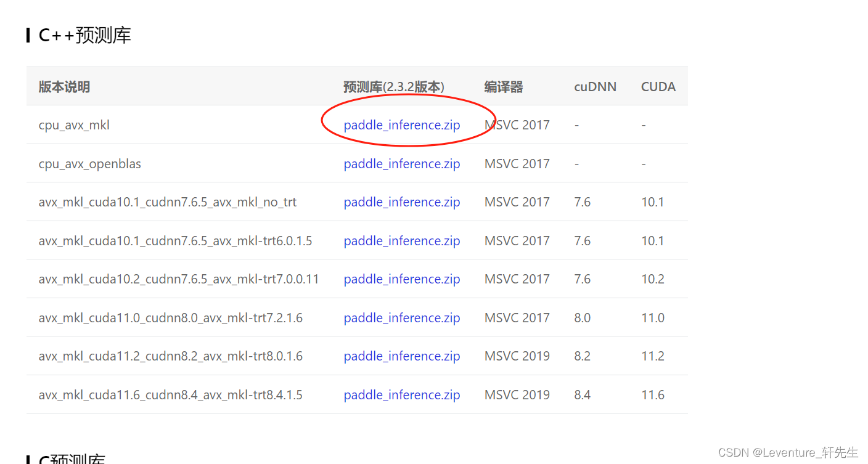The width and height of the screenshot is (868, 464).
Task: Select the 预测库(2.3.2版本) column header
Action: 394,87
